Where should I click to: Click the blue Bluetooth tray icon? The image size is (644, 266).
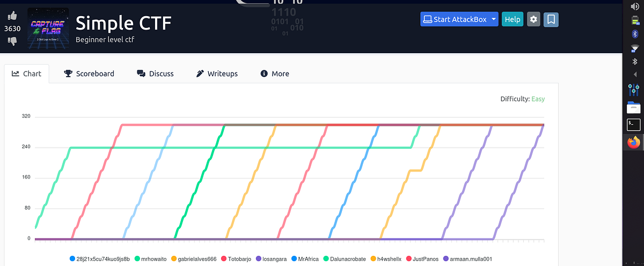coord(634,34)
